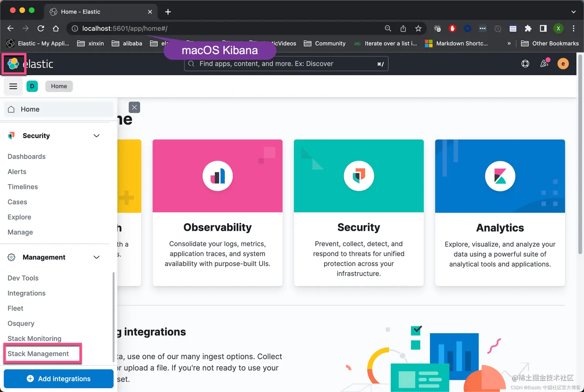Open the Observability card
Screen dimensions: 584x392
(x=217, y=213)
